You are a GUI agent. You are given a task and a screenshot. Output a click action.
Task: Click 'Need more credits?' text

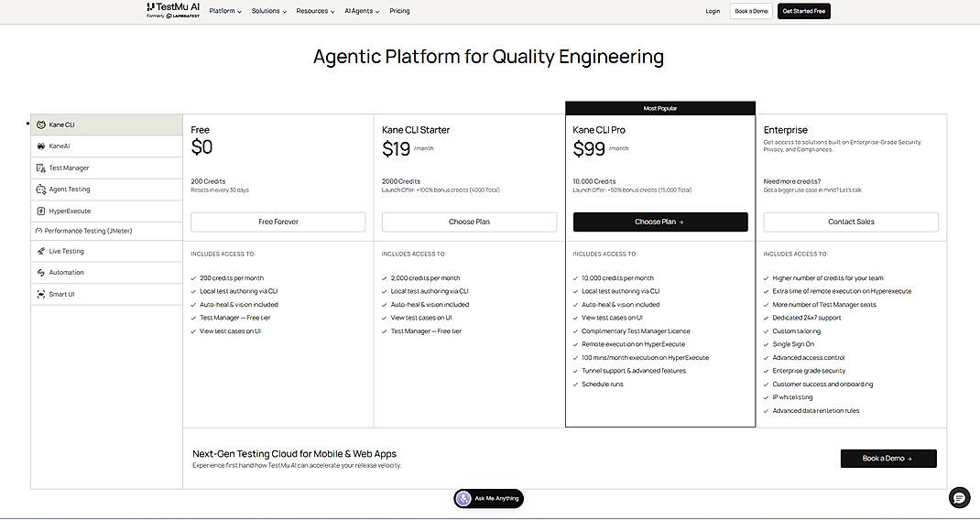792,181
